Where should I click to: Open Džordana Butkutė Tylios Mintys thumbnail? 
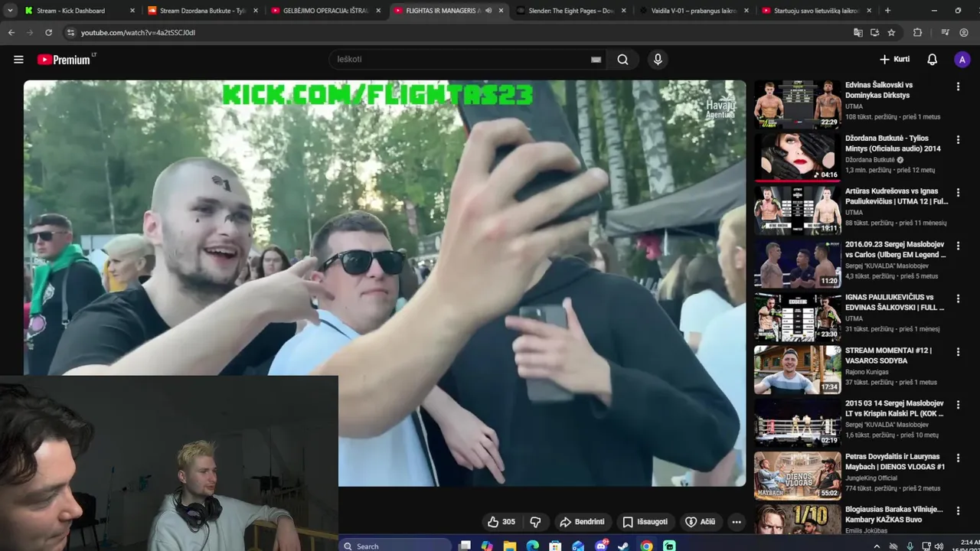point(797,157)
